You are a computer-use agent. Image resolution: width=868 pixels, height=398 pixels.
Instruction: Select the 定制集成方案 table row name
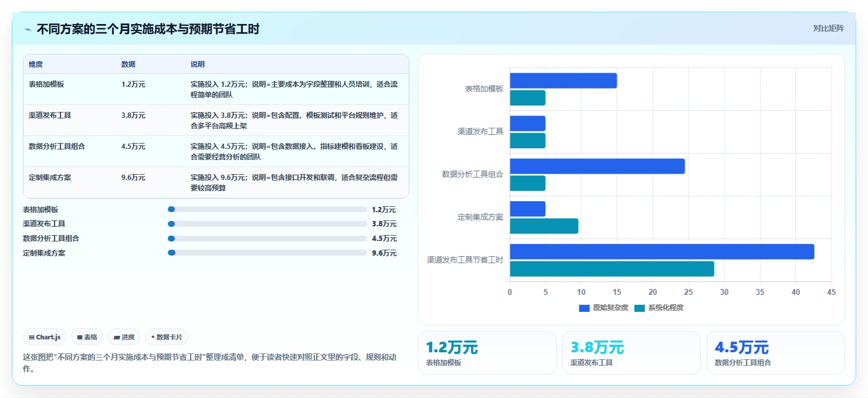coord(50,178)
